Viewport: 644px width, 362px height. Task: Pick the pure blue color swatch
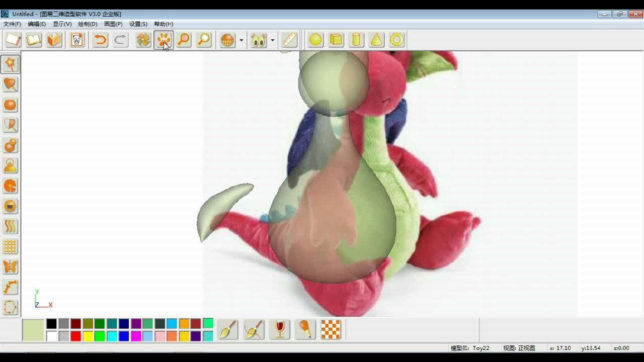coord(124,336)
